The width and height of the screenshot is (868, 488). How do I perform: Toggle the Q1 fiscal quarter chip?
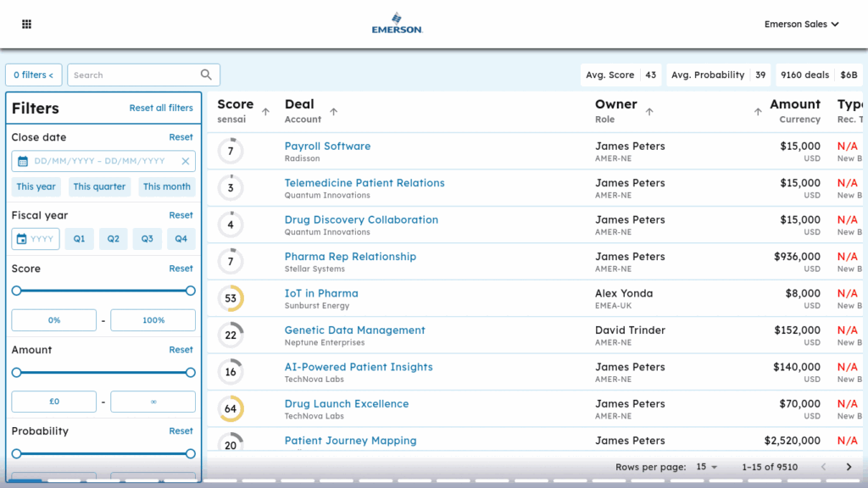tap(79, 239)
